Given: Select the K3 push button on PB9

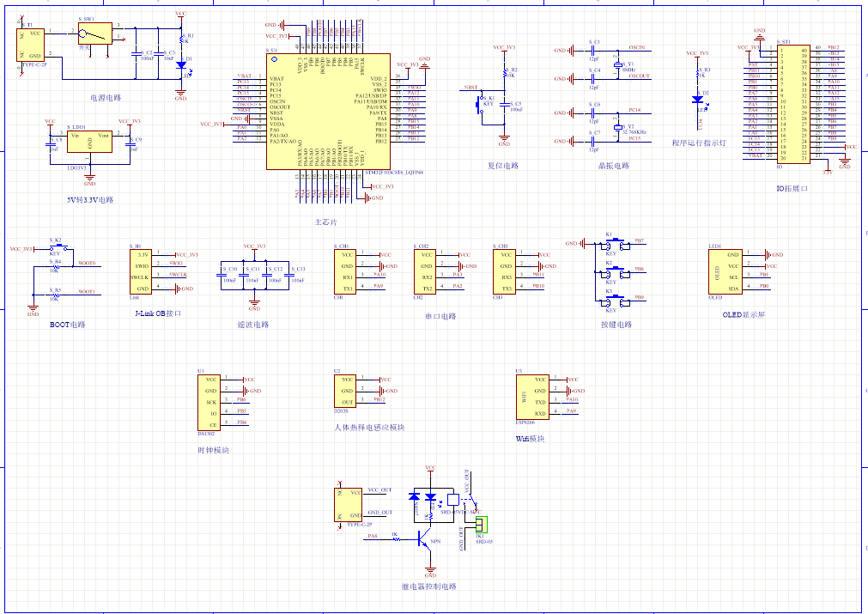Looking at the screenshot, I should [x=613, y=300].
